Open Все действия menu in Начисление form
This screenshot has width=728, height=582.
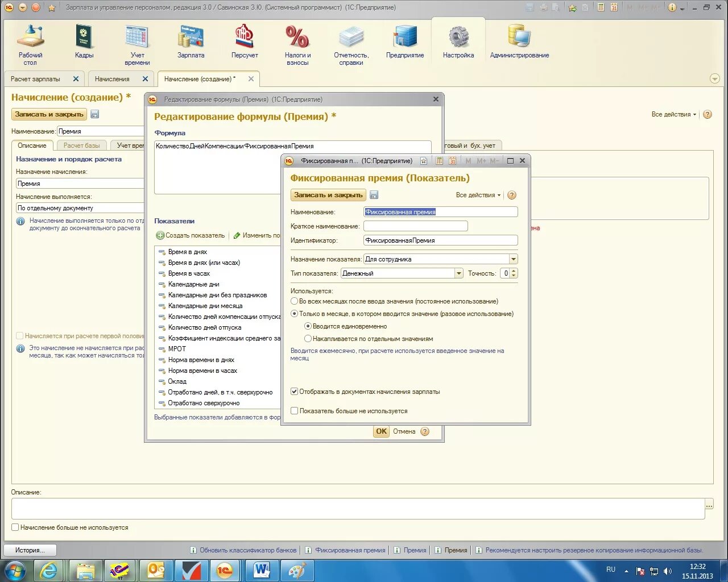[x=674, y=114]
